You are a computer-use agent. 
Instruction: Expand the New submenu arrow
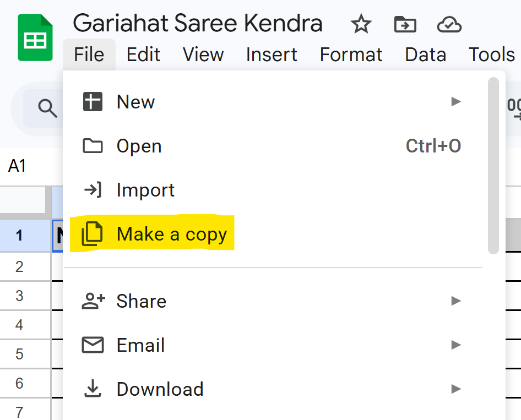point(455,102)
